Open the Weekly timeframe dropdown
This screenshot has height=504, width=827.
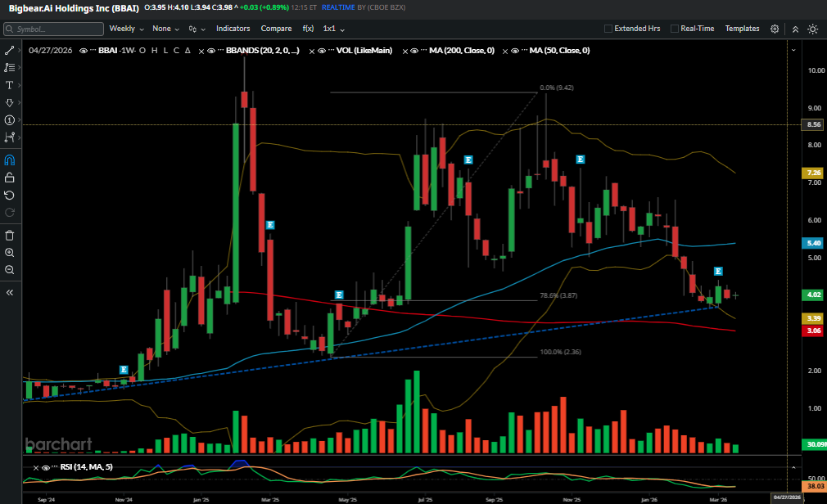pyautogui.click(x=127, y=29)
